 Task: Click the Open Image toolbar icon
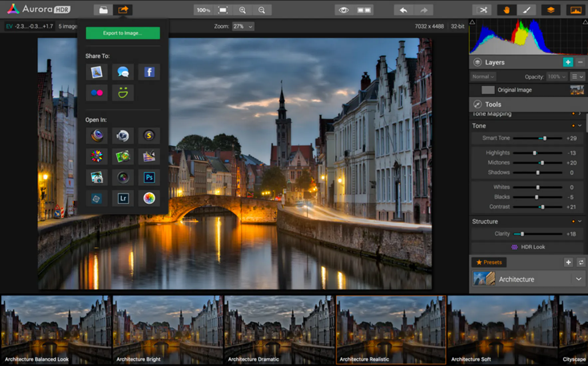pos(103,10)
